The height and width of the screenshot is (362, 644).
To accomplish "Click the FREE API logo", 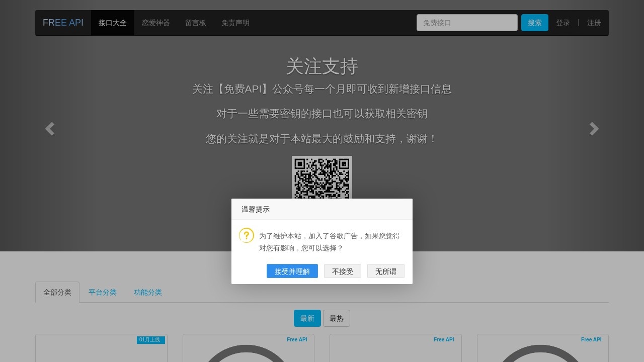I will pos(63,23).
